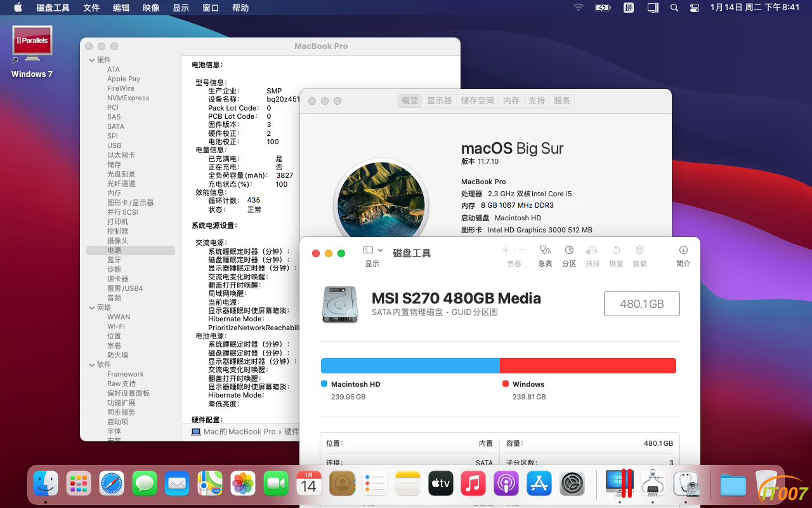812x508 pixels.
Task: Select 防火墙 in the System Information sidebar
Action: 118,355
